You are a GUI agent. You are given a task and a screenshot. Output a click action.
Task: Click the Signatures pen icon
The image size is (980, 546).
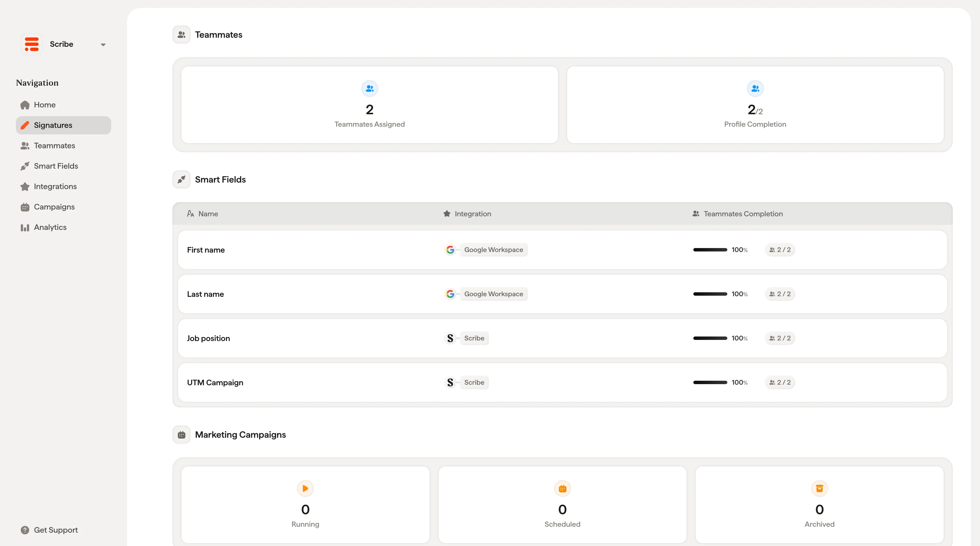point(25,125)
